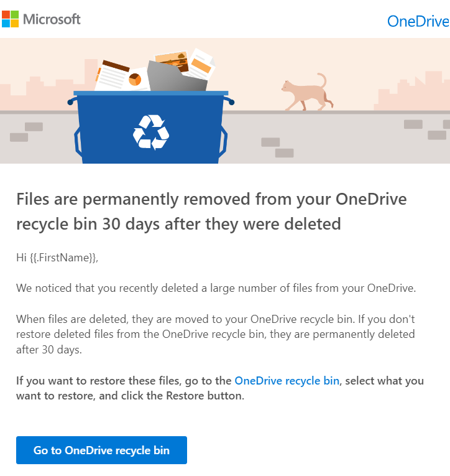
Task: Click the If you want to restore text
Action: 220,388
